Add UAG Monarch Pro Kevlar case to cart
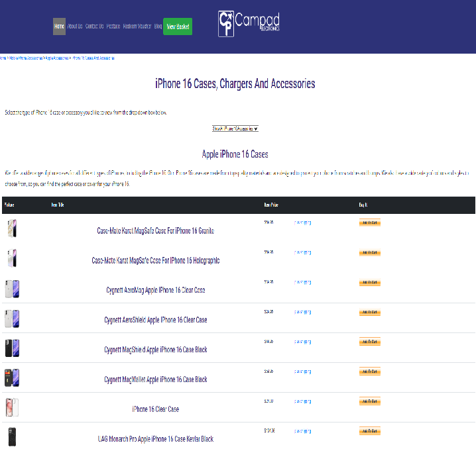The image size is (476, 449). 370,431
